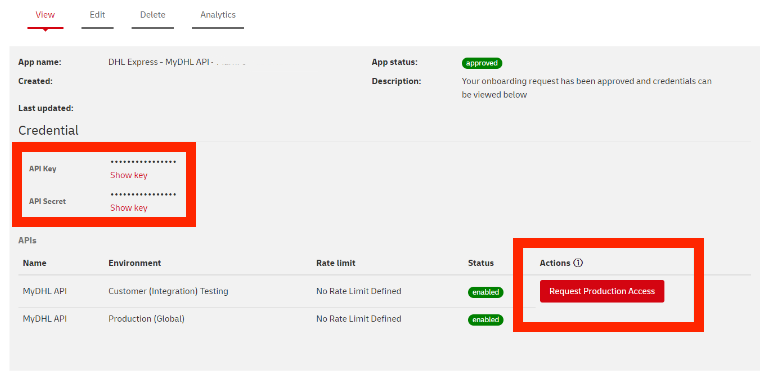
Task: Switch to the Edit tab
Action: coord(98,15)
